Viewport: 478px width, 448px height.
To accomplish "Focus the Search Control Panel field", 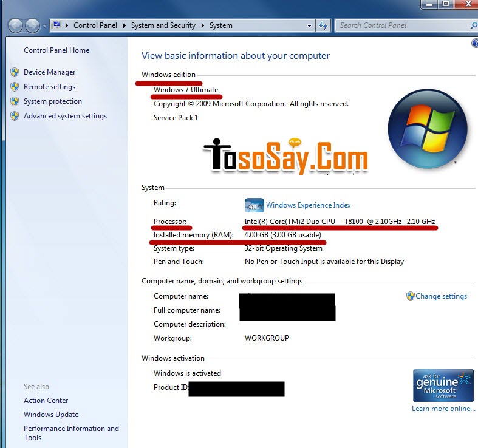I will [401, 25].
